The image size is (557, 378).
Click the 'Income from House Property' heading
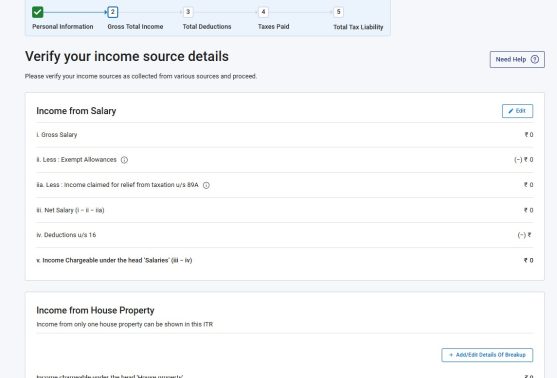pos(95,310)
